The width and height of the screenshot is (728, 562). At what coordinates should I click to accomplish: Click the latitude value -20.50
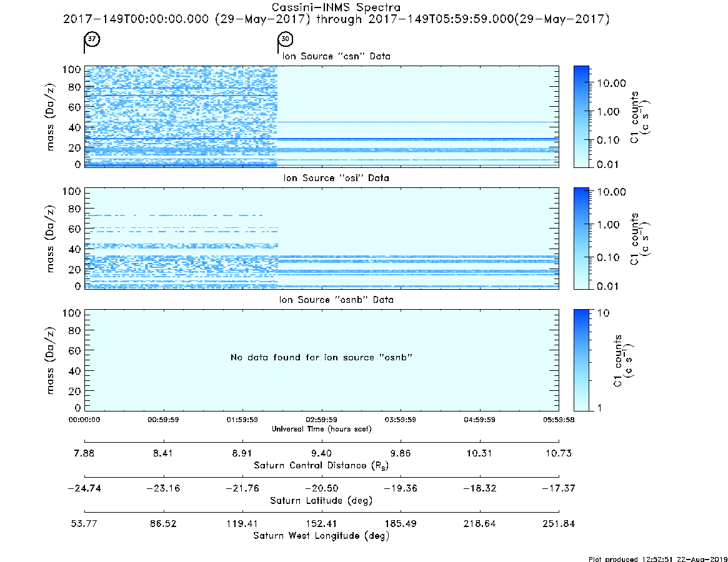(x=321, y=488)
